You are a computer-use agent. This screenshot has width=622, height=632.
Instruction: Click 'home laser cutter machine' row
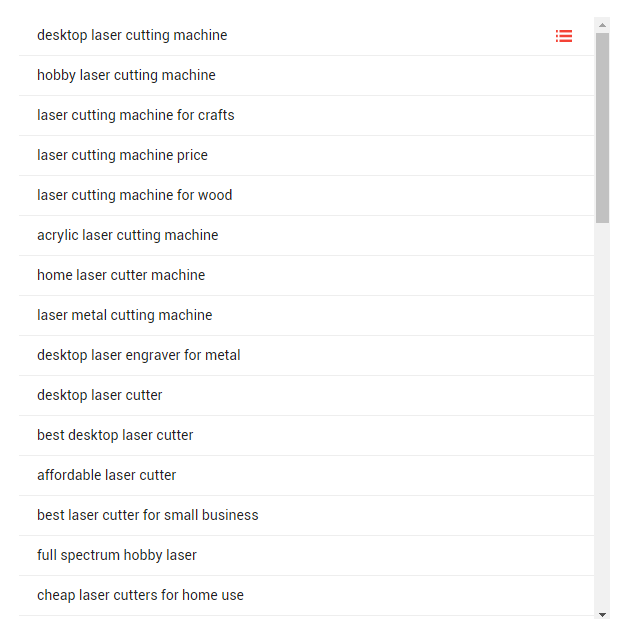click(121, 275)
